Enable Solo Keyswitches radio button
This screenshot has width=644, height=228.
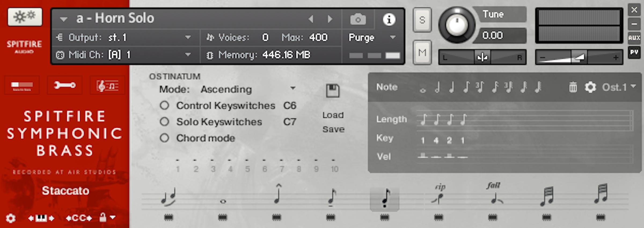coord(164,122)
